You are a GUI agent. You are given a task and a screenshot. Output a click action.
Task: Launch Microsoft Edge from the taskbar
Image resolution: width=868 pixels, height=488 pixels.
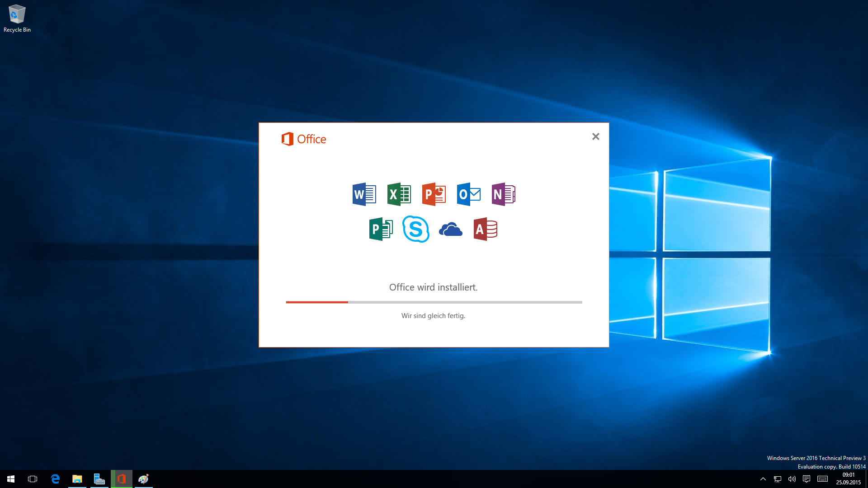coord(56,479)
